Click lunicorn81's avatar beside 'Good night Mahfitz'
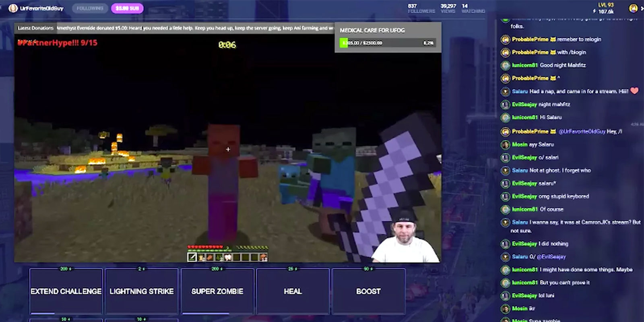644x322 pixels. point(505,65)
